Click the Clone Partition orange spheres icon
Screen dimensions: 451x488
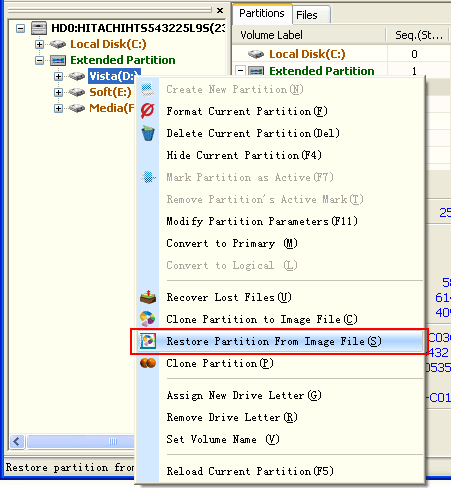(148, 363)
